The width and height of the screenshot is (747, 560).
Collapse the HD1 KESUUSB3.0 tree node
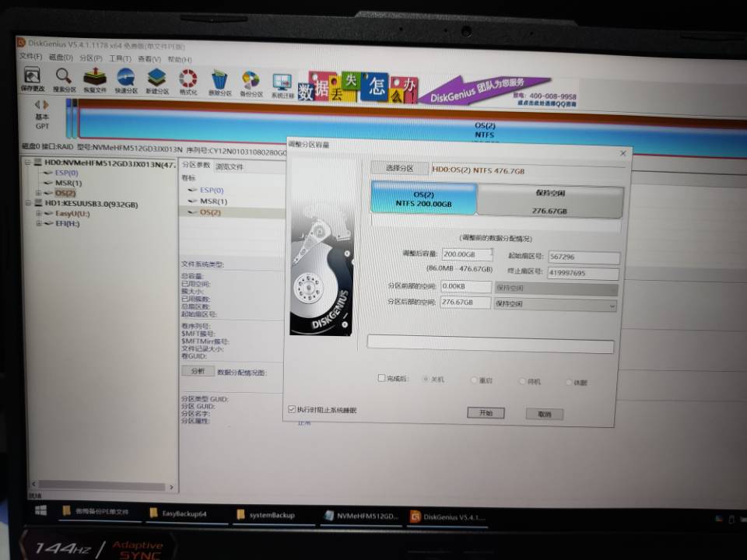click(28, 203)
